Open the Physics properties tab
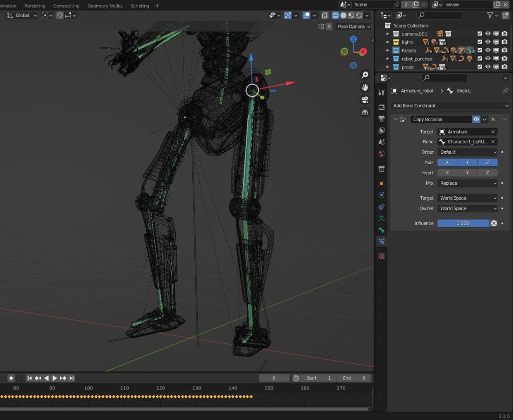 (381, 195)
